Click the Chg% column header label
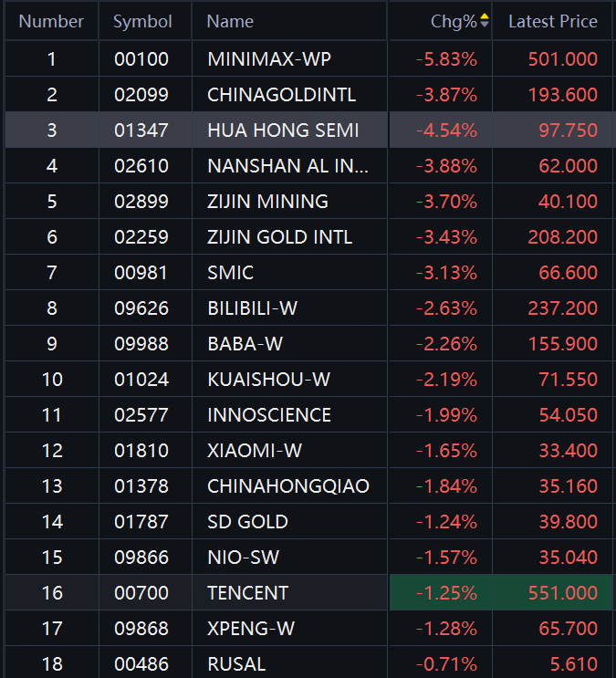This screenshot has width=616, height=678. [x=454, y=22]
